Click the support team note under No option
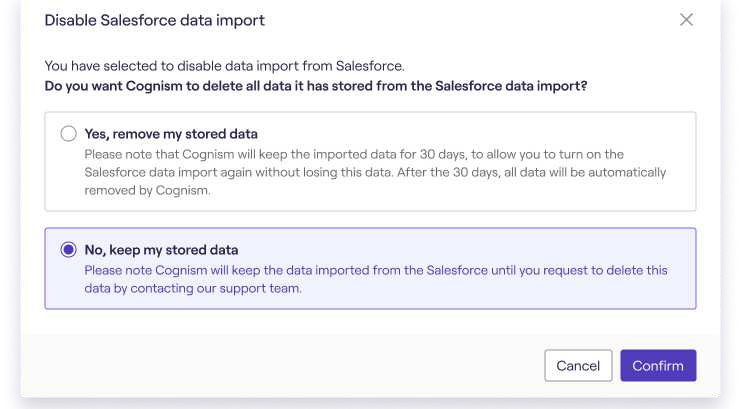The image size is (739, 409). coord(376,279)
